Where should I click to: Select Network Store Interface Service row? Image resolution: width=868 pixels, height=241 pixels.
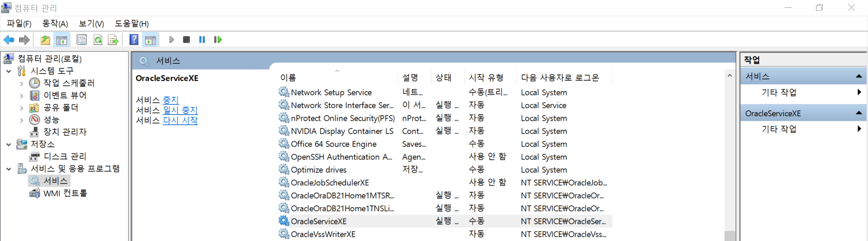coord(445,105)
